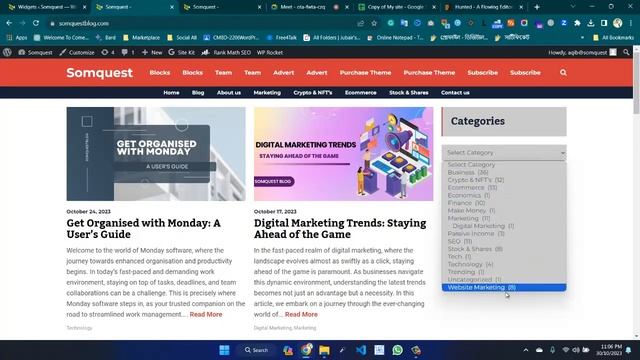640x360 pixels.
Task: Click the Somquest site logo
Action: point(100,73)
